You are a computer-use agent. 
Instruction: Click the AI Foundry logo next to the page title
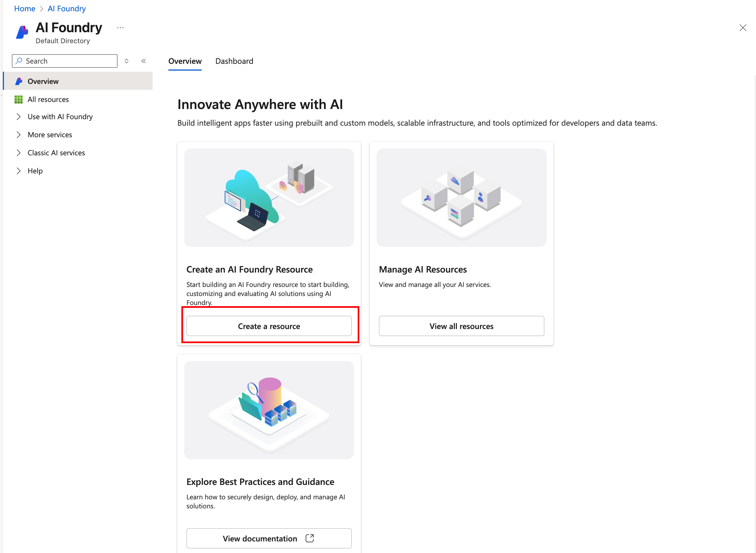[22, 32]
